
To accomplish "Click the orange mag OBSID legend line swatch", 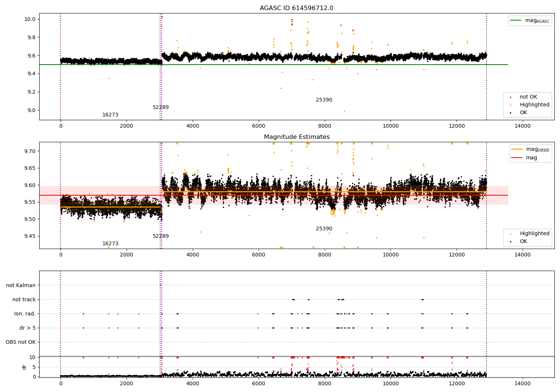I will point(517,149).
